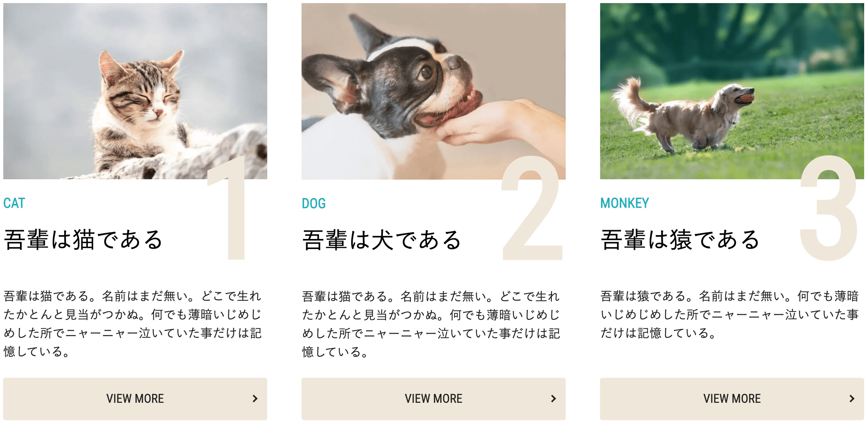Select the CAT category label
This screenshot has width=868, height=424.
tap(14, 203)
